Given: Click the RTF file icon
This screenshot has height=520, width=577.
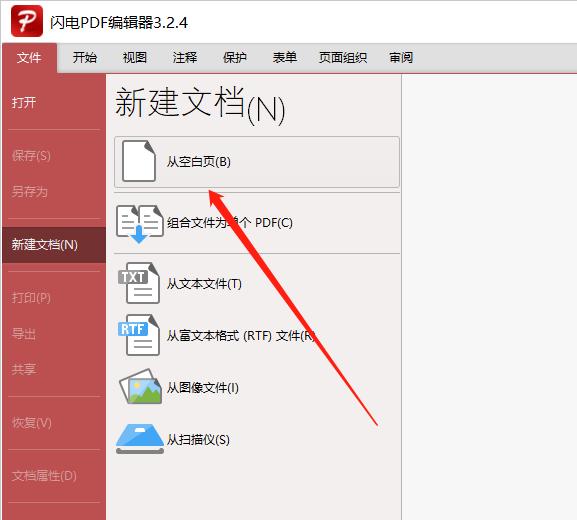Looking at the screenshot, I should point(139,335).
